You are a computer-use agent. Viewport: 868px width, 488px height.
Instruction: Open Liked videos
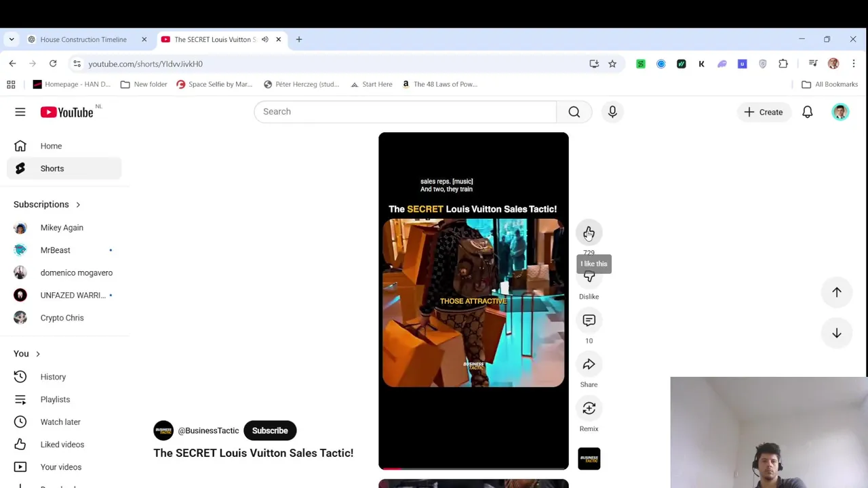click(64, 445)
